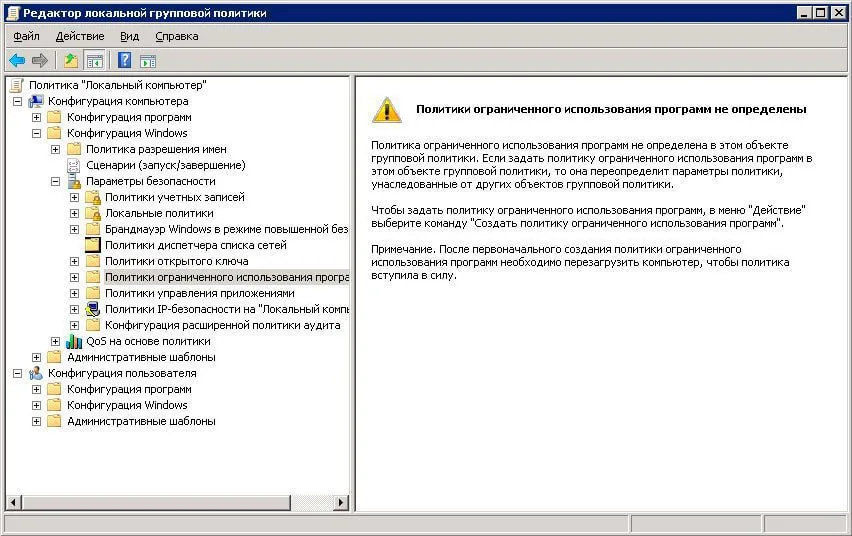Expand Конфигурация расширенной политики аудита node
852x536 pixels.
coord(74,325)
